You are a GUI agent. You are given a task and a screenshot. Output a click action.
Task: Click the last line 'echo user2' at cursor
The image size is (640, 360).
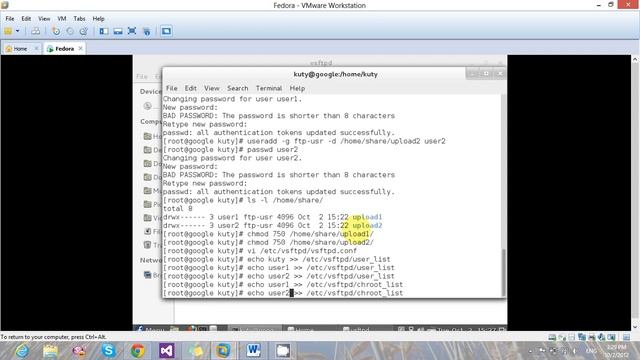[283, 293]
